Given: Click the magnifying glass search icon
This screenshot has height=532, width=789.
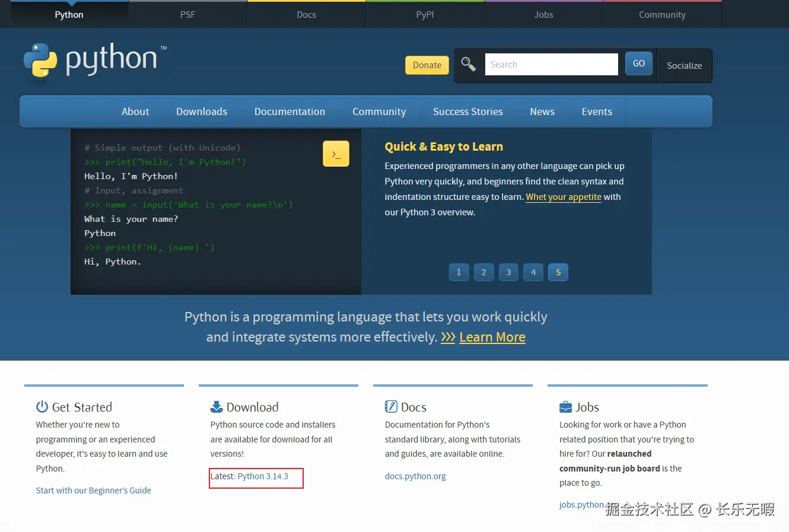Looking at the screenshot, I should click(469, 64).
